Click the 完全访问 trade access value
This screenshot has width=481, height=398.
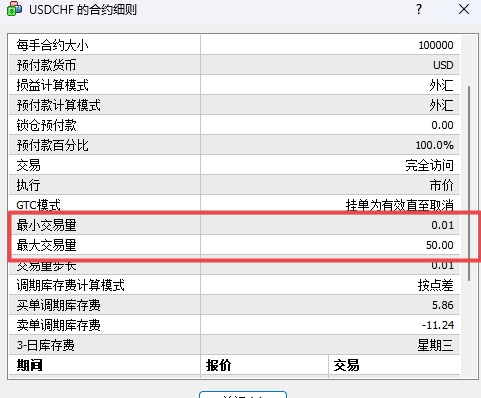click(x=429, y=165)
